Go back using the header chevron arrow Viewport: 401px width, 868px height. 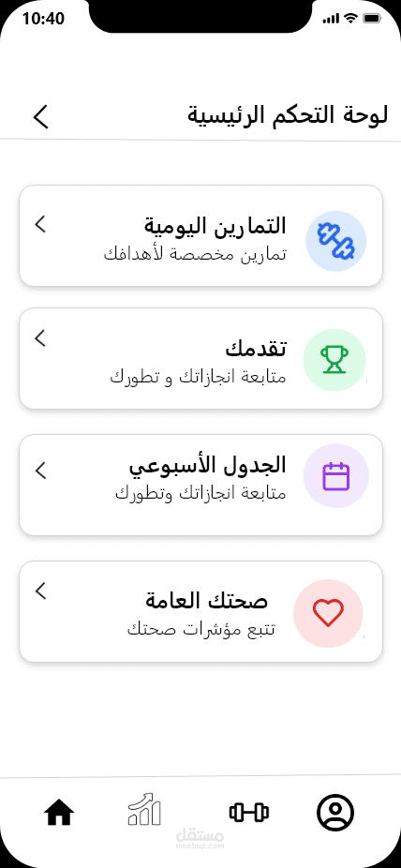(41, 117)
